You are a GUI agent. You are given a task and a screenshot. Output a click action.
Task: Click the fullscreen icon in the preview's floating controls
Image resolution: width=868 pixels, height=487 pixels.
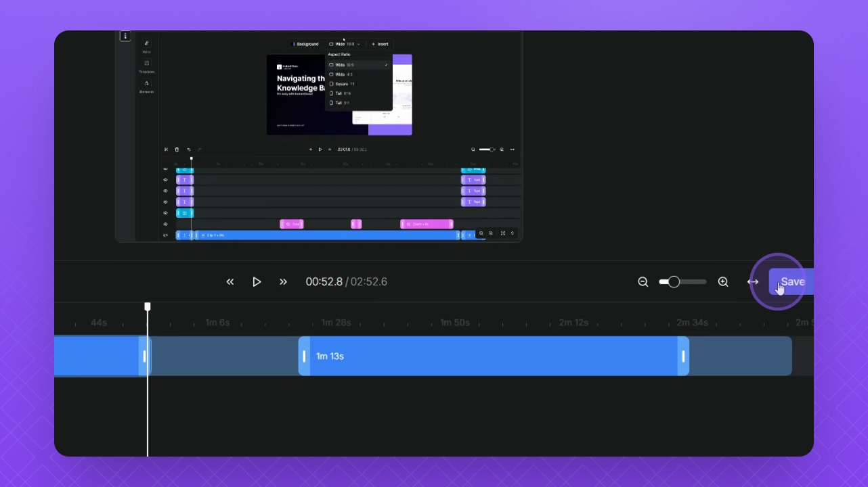[502, 233]
